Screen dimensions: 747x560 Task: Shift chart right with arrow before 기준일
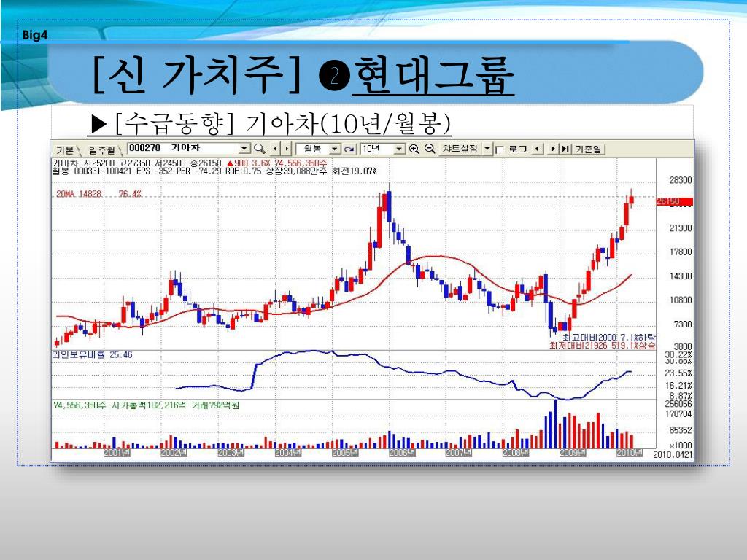553,149
